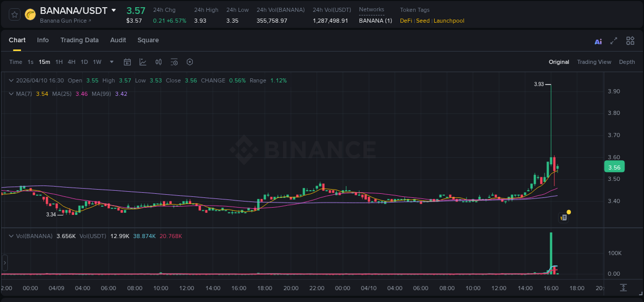Open the chart type selector icon

143,62
